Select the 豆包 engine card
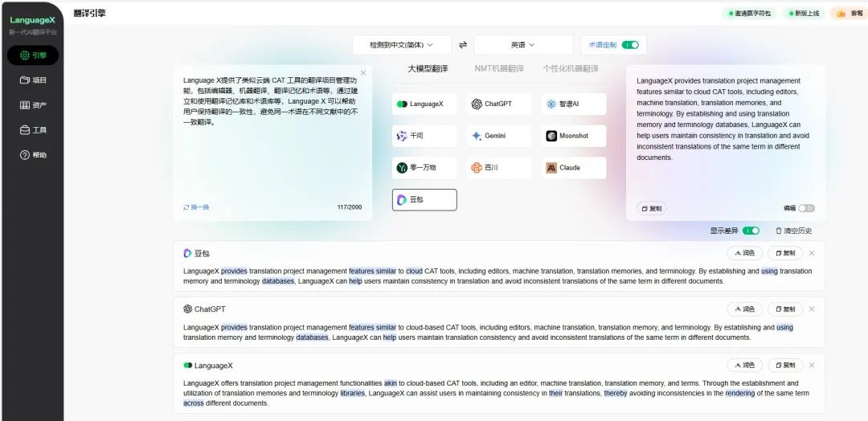 424,200
